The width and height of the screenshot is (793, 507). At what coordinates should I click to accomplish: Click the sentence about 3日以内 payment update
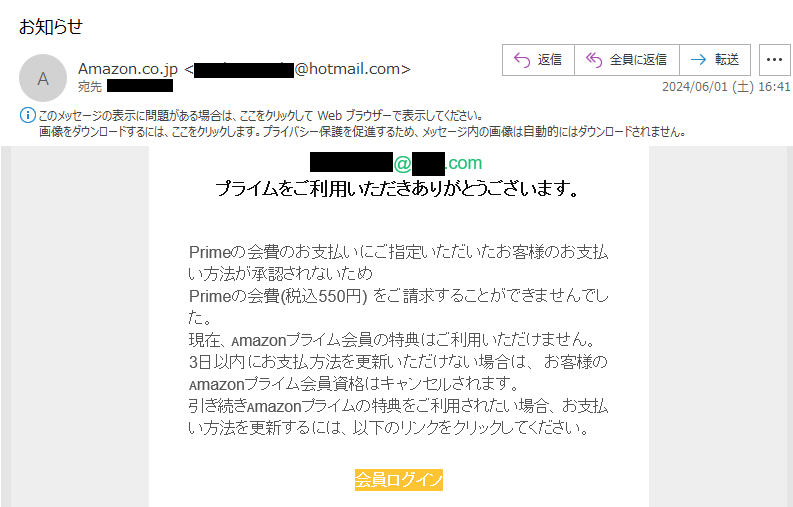pos(399,373)
